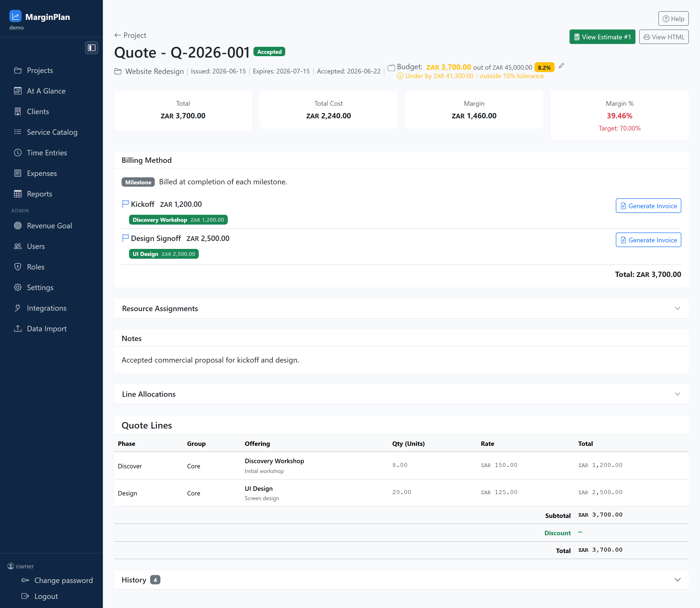Click the Accepted status badge
This screenshot has height=608, width=700.
point(269,51)
